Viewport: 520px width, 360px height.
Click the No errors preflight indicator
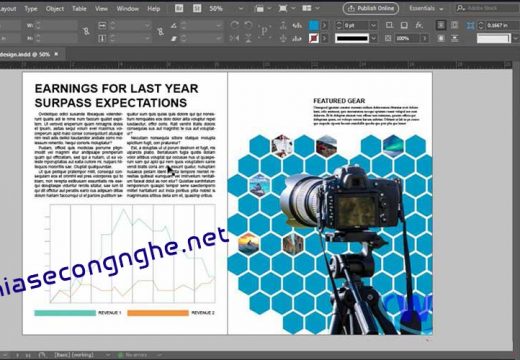tap(133, 355)
